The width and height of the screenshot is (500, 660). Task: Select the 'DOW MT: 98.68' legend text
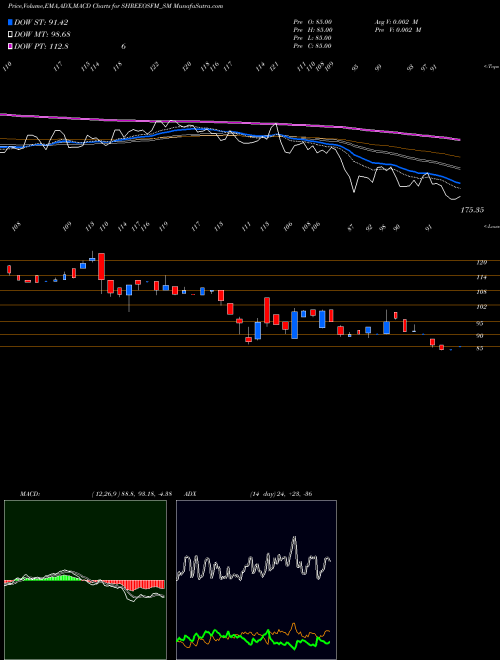point(42,34)
